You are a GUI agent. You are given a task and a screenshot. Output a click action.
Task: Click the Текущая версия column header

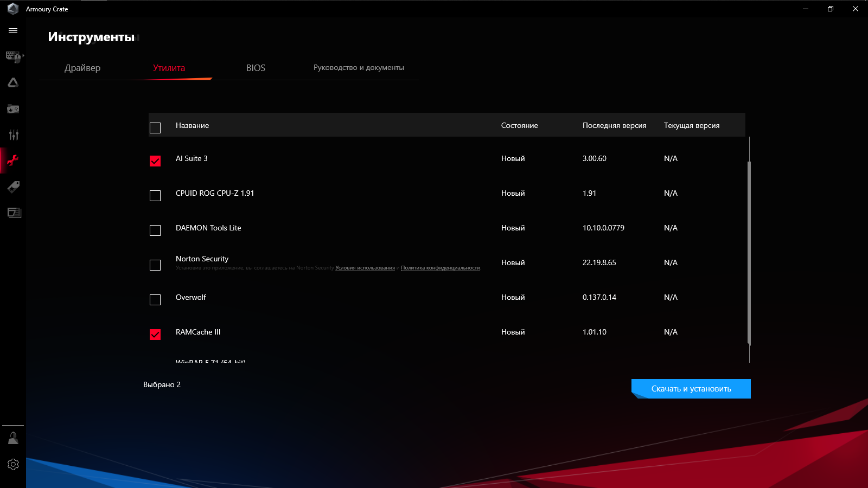[x=692, y=125]
